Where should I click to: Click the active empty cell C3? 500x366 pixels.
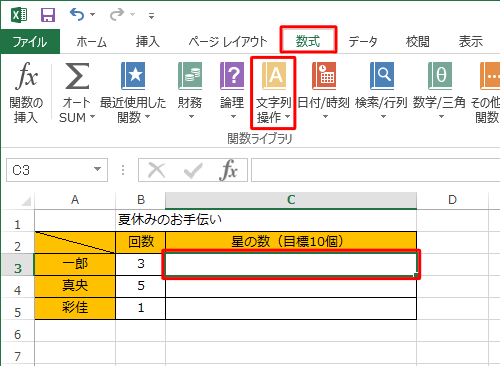(x=291, y=264)
